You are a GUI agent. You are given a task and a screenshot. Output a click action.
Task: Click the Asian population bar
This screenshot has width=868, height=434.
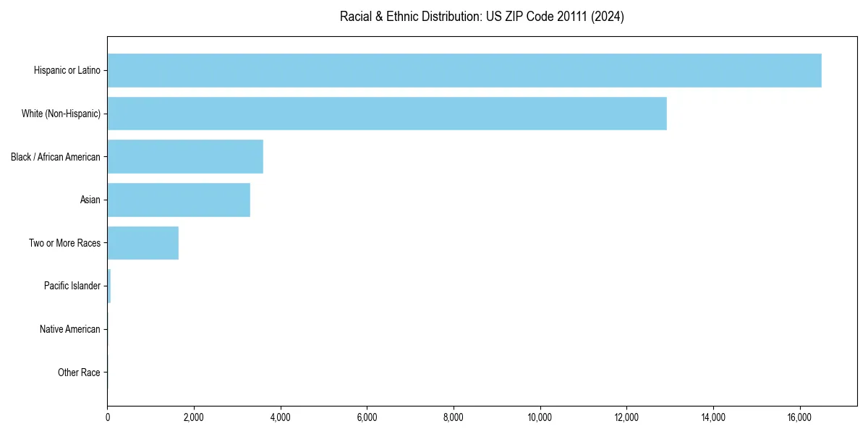(x=178, y=200)
